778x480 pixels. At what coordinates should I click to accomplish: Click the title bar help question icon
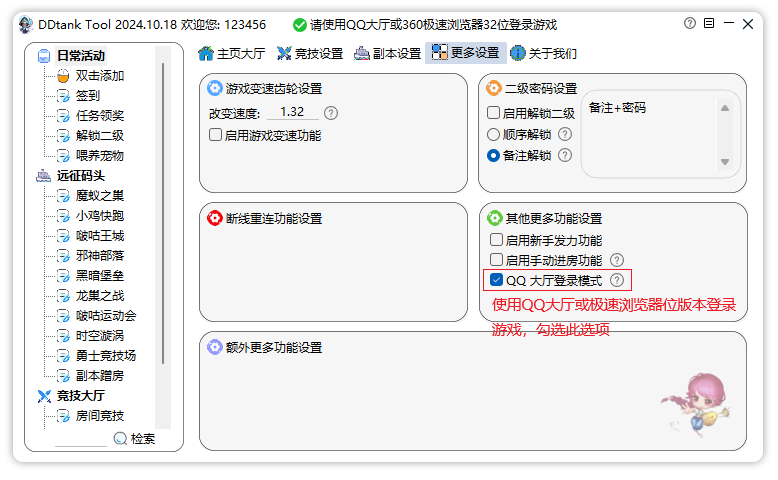tap(690, 23)
